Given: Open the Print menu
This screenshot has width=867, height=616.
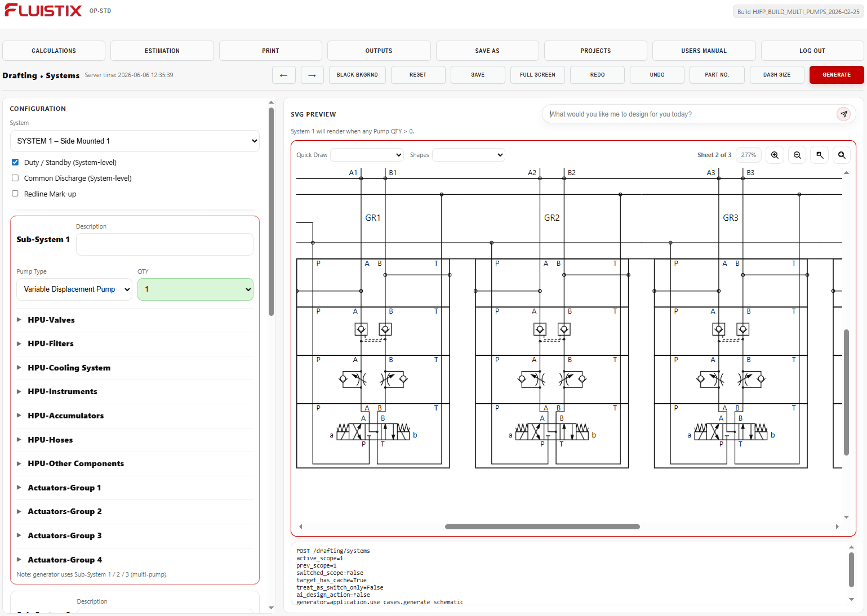Looking at the screenshot, I should point(270,51).
